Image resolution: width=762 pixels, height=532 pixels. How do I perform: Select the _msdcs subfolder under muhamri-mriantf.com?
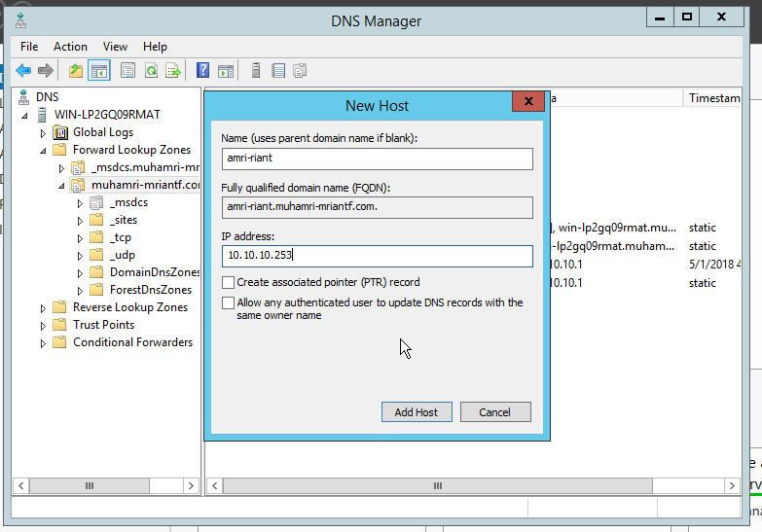pos(128,202)
